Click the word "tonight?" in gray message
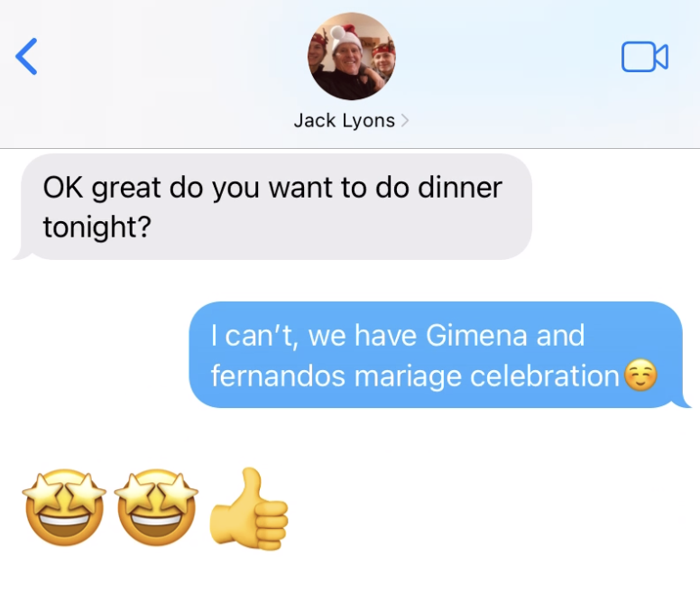This screenshot has width=700, height=612. [x=97, y=227]
